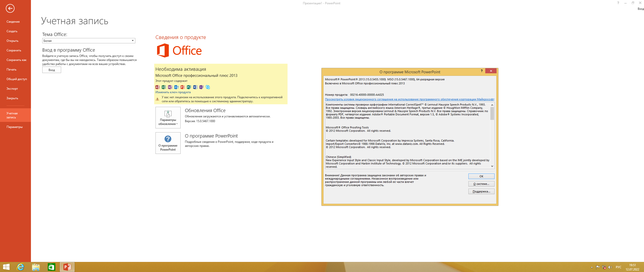Image resolution: width=644 pixels, height=272 pixels.
Task: Open the Store app from the taskbar
Action: tap(52, 267)
